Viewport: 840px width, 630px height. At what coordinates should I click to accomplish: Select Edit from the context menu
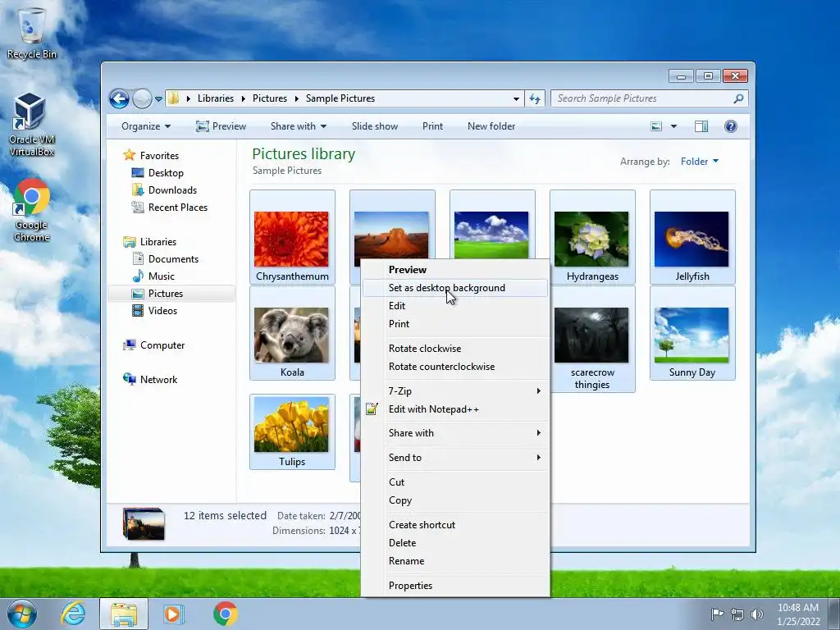[456, 306]
